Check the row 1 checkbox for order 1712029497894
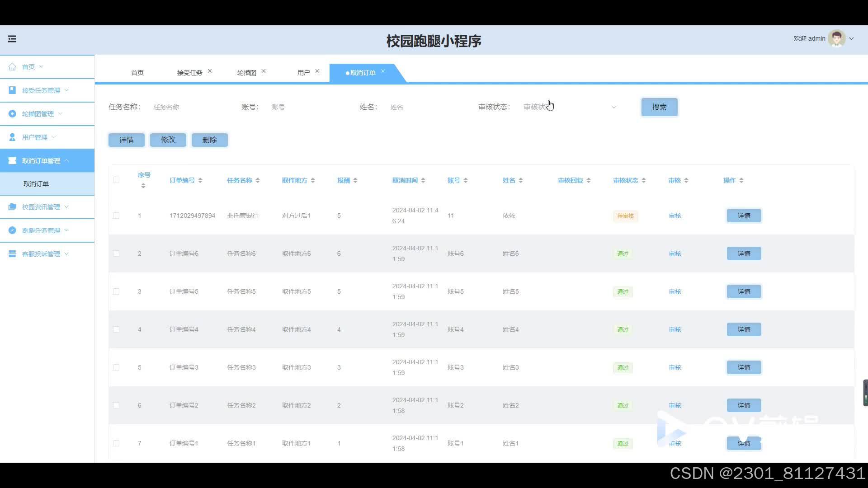The height and width of the screenshot is (488, 868). click(x=116, y=216)
